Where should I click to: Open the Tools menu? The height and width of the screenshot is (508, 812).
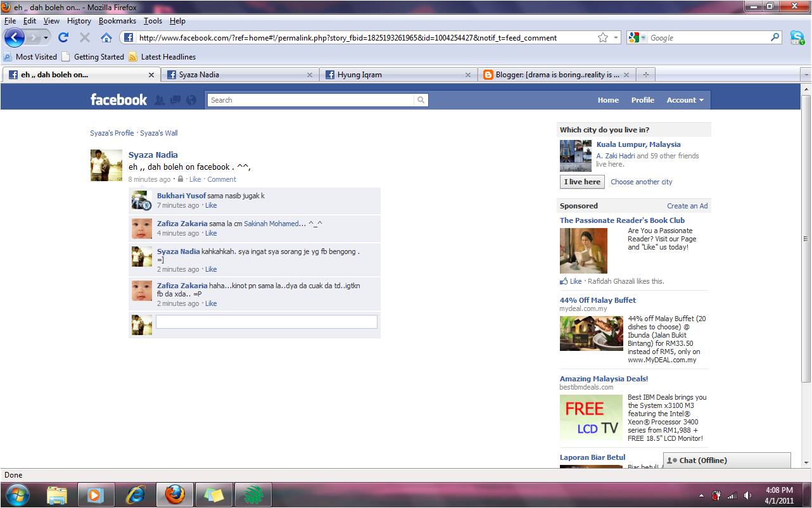pos(153,21)
